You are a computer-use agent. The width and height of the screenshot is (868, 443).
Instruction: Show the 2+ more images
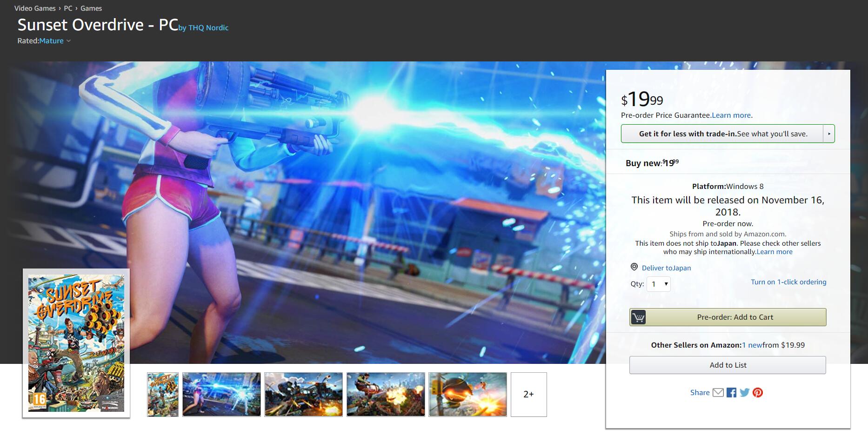pyautogui.click(x=528, y=394)
